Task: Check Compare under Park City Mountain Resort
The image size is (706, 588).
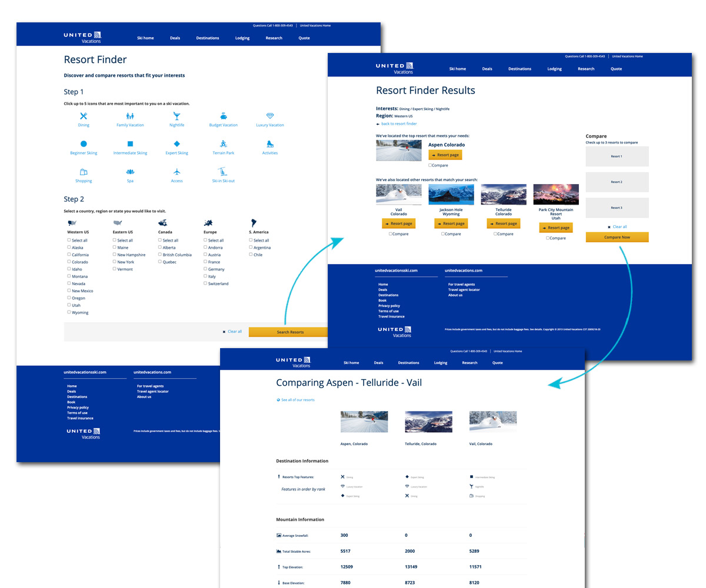Action: [x=548, y=238]
